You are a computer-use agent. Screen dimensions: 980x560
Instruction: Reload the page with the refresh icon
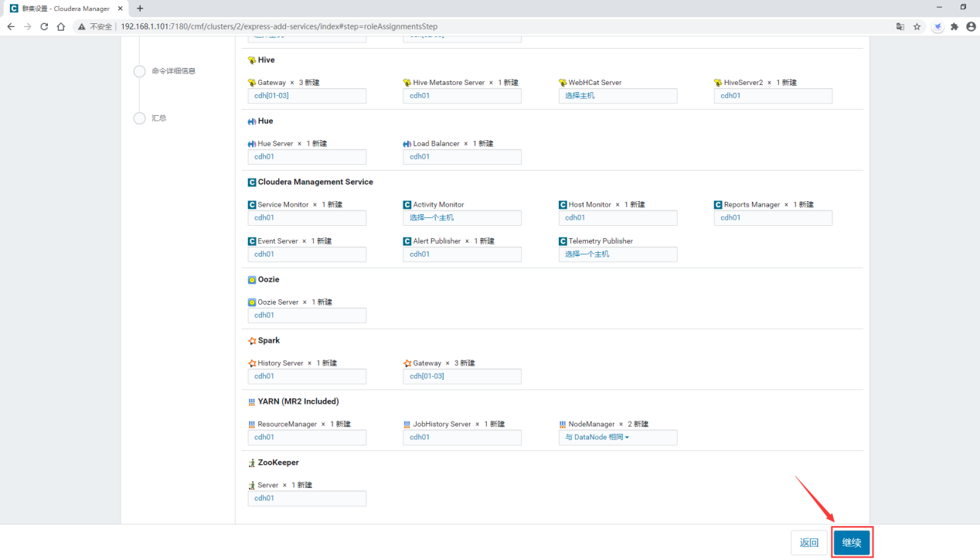44,26
